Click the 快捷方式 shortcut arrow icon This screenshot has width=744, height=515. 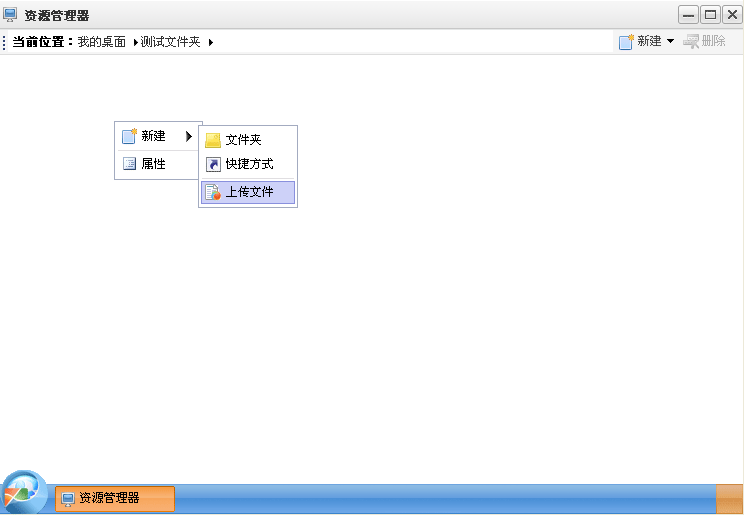click(213, 164)
